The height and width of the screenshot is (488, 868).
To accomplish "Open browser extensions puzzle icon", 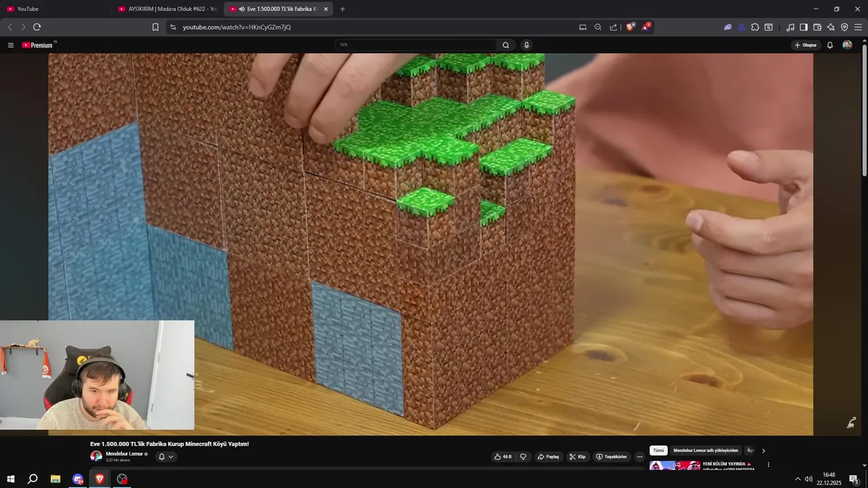I will click(x=755, y=27).
